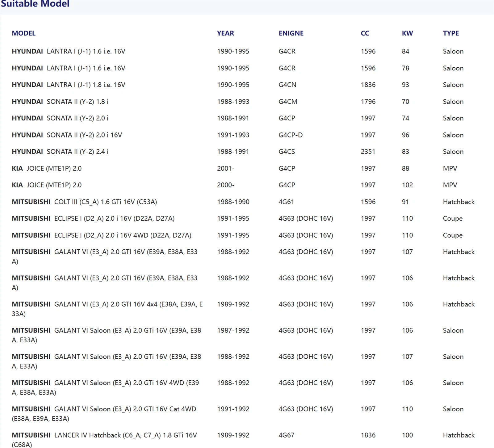The height and width of the screenshot is (448, 494).
Task: Click the KW column header
Action: coord(407,33)
